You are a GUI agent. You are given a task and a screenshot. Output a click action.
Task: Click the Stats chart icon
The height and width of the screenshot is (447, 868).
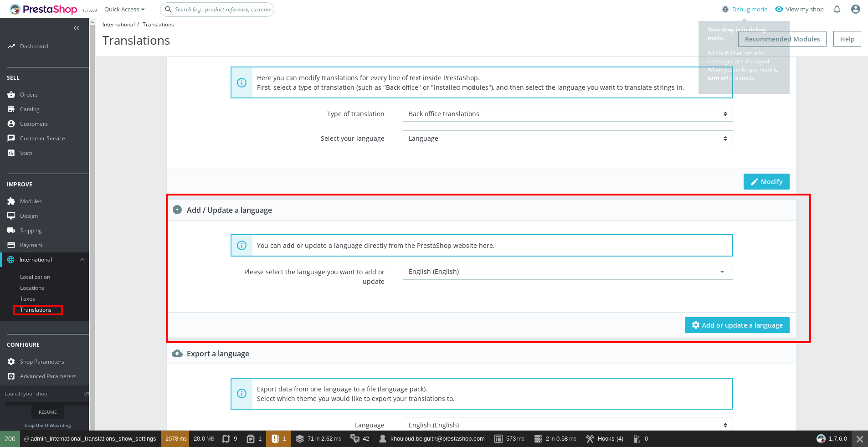coord(11,153)
